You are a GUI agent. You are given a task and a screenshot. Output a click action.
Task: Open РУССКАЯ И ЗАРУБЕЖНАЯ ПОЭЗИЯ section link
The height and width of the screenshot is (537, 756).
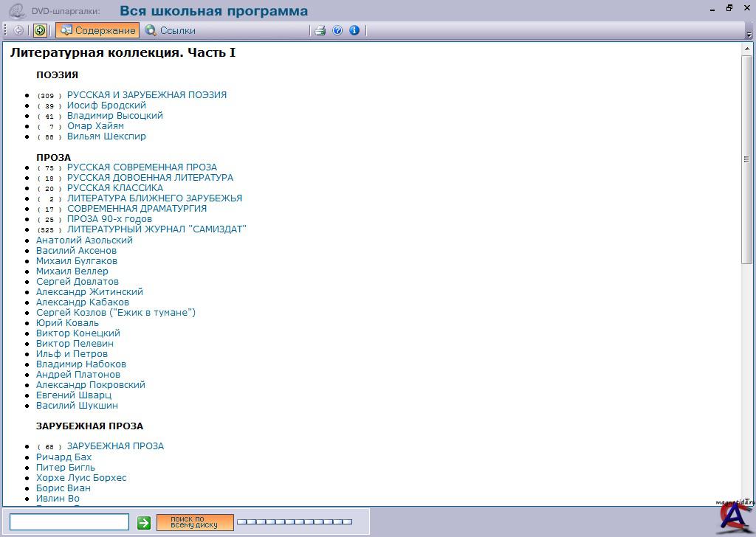pyautogui.click(x=147, y=95)
